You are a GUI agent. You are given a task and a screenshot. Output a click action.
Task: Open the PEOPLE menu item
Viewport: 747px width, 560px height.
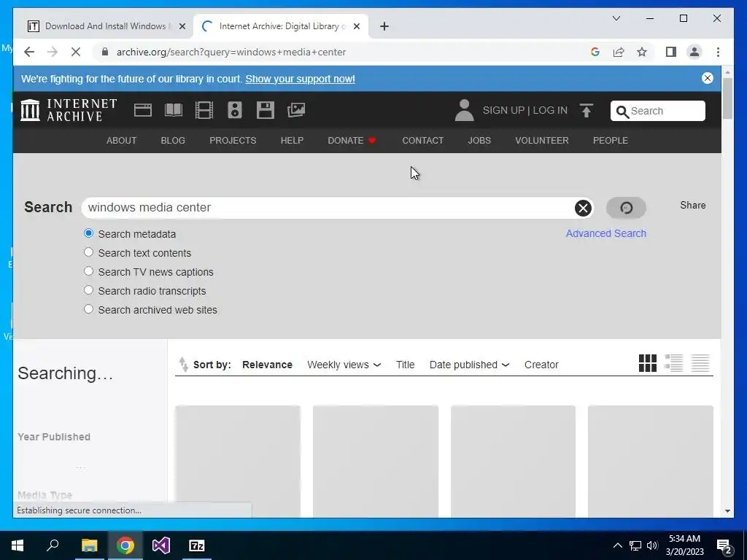pyautogui.click(x=611, y=141)
